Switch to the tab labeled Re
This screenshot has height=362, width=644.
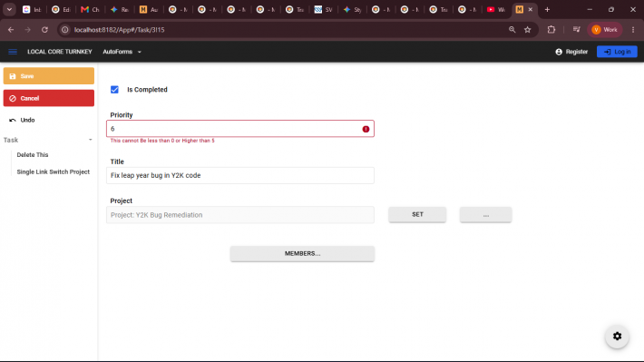119,9
